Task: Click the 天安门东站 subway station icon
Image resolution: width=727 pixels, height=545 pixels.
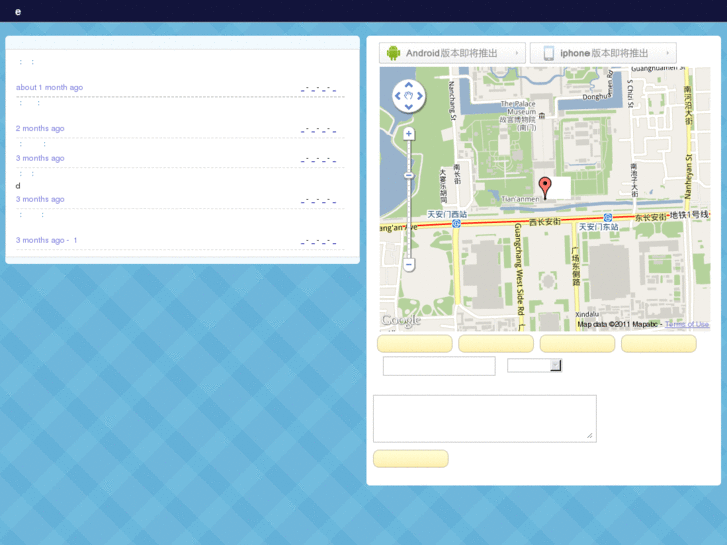Action: pyautogui.click(x=607, y=218)
